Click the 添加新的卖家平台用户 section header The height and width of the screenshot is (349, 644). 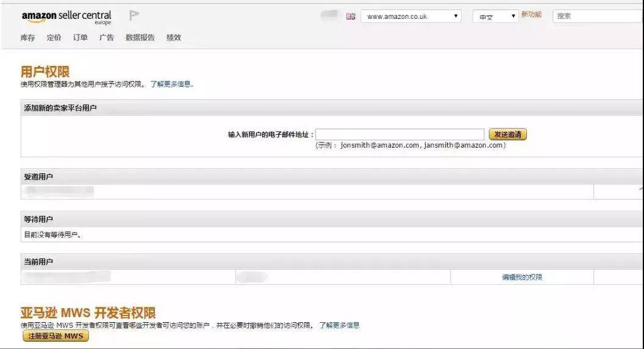click(x=331, y=108)
